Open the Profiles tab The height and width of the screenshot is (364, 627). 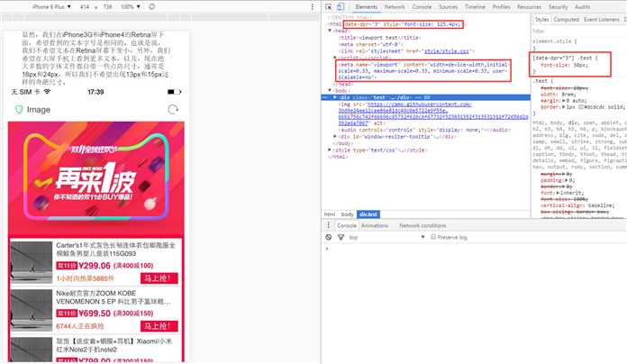coord(502,7)
